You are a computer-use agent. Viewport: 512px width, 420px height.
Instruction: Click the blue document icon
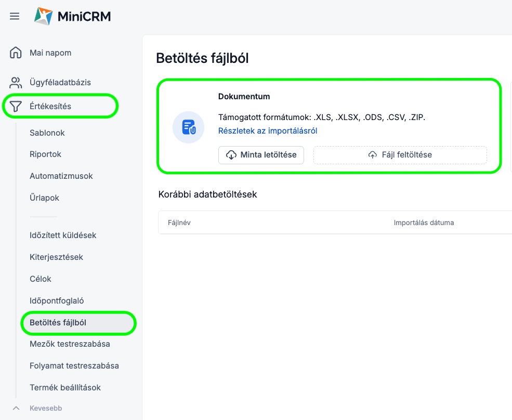point(188,127)
